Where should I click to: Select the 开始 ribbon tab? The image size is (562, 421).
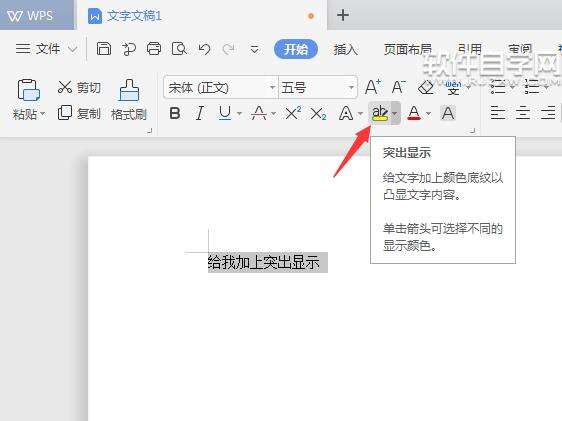point(296,49)
